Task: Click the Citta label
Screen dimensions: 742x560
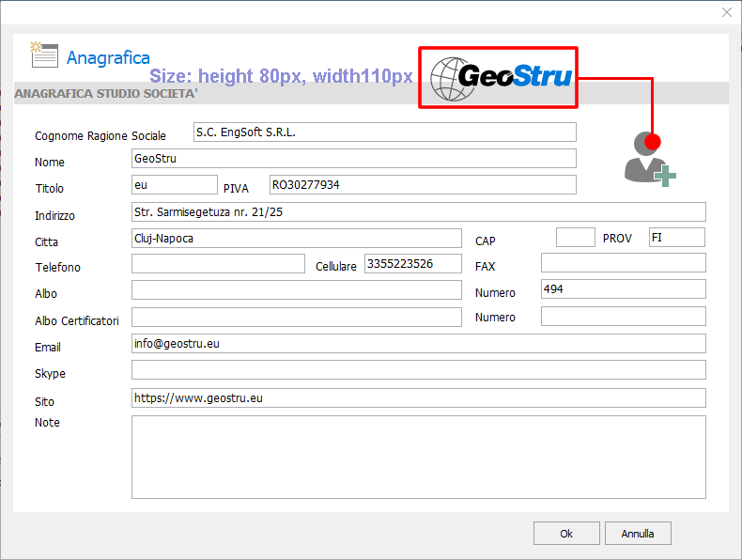Action: (46, 242)
